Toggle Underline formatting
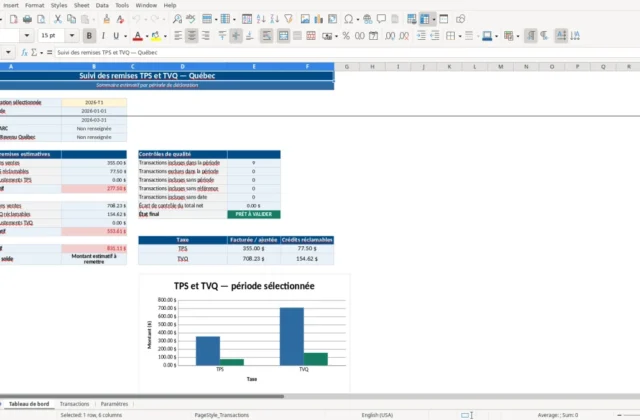Viewport: 640px width, 420px height. click(116, 36)
